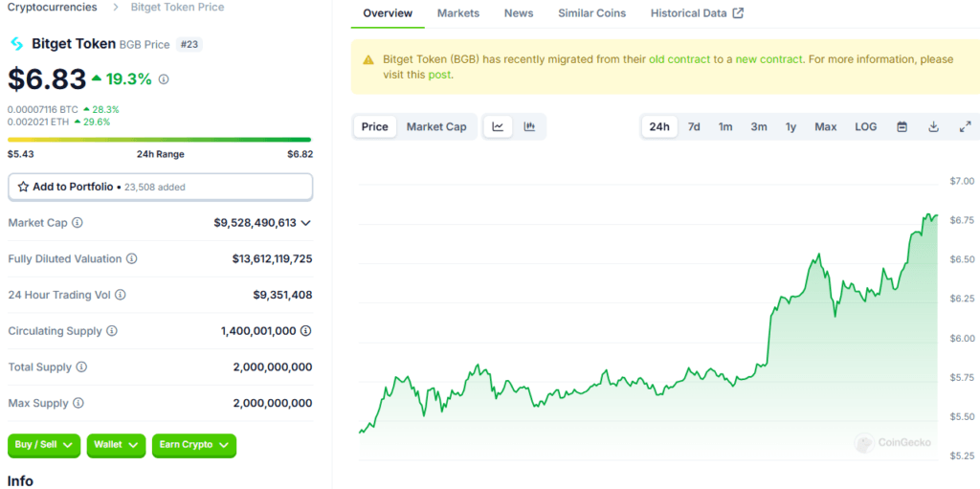The width and height of the screenshot is (980, 489).
Task: Toggle LOG scale on the chart
Action: pyautogui.click(x=865, y=127)
